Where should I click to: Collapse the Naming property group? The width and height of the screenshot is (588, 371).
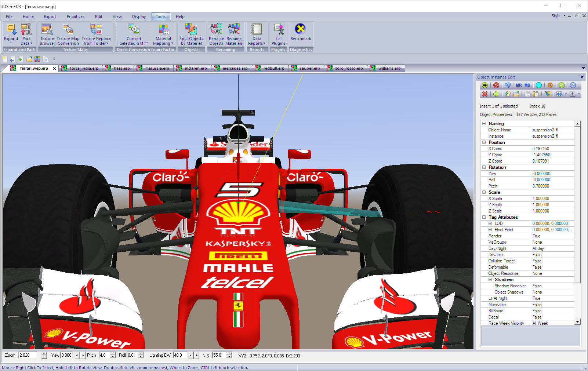484,124
